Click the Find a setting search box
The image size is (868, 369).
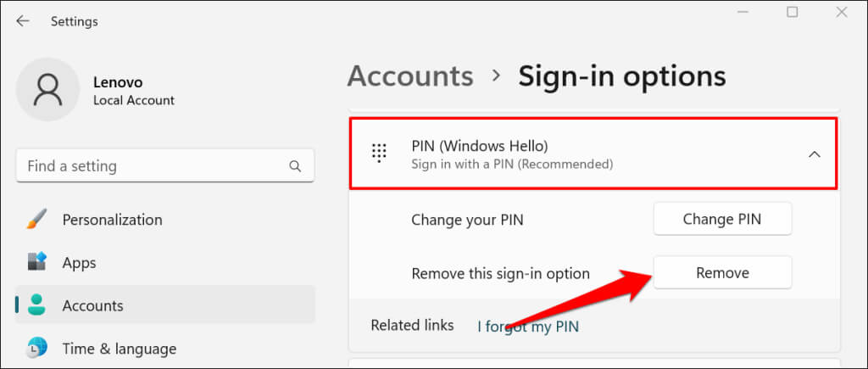click(153, 166)
